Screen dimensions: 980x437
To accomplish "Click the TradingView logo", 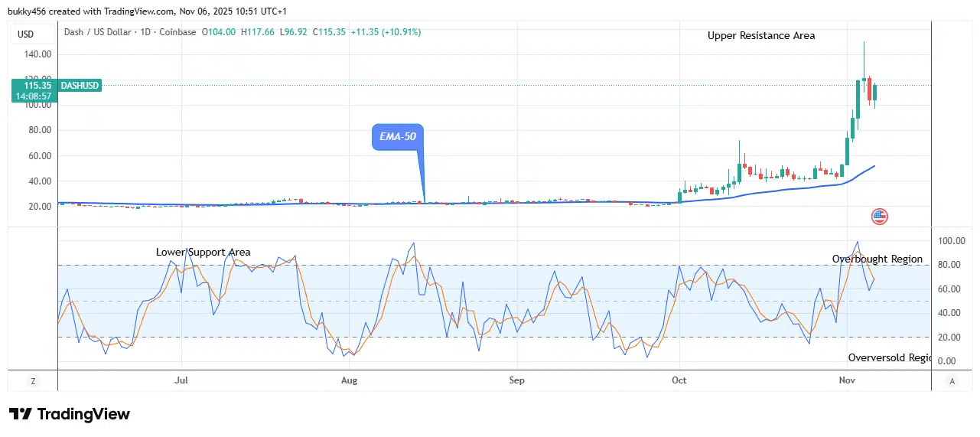I will tap(70, 414).
